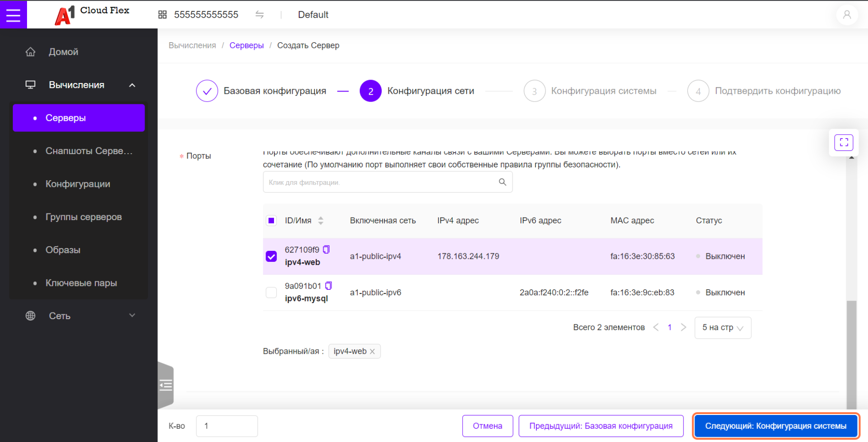The image size is (868, 442).
Task: Click the Создать Сервер breadcrumb text
Action: point(308,46)
